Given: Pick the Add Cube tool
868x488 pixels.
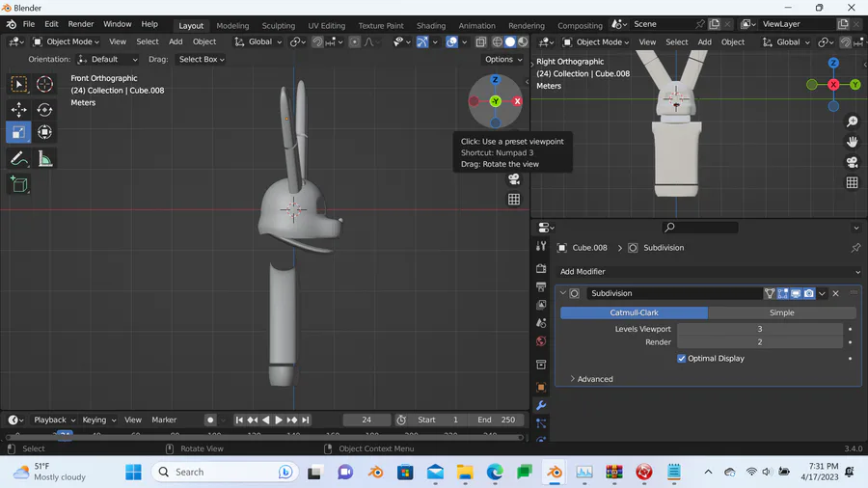Looking at the screenshot, I should click(18, 183).
